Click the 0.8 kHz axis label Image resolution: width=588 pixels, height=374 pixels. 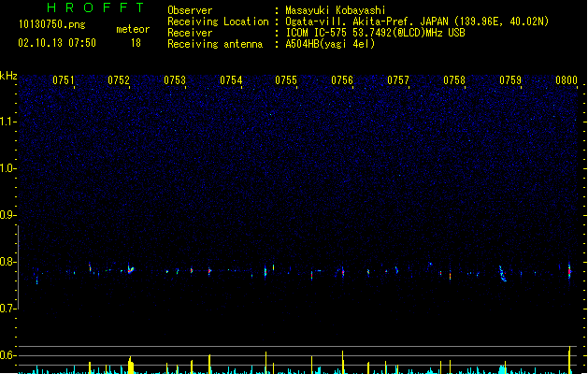coord(7,262)
